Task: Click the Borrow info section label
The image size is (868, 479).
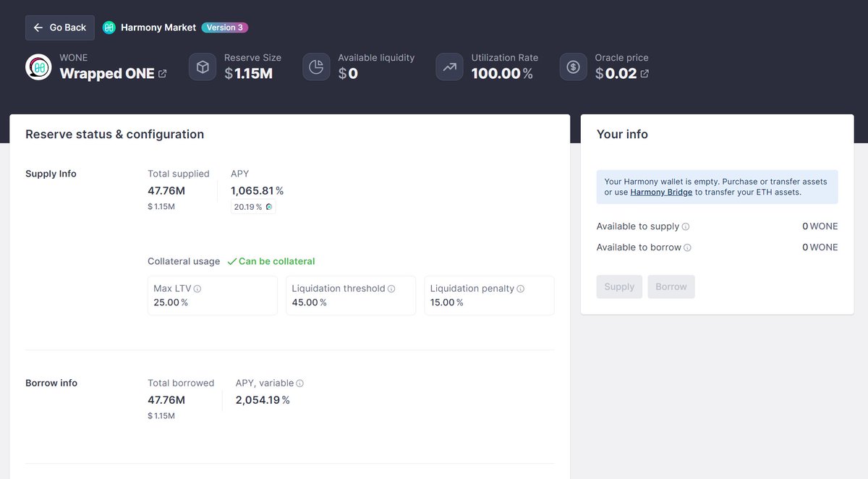Action: (x=51, y=383)
